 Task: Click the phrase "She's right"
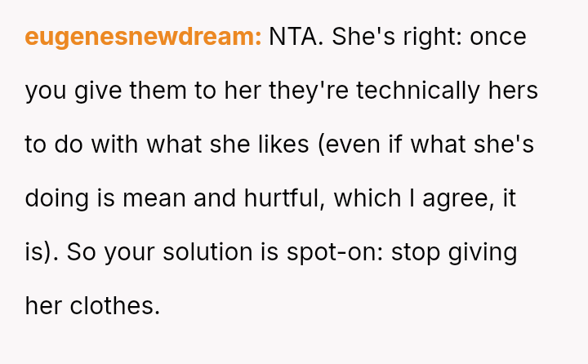pyautogui.click(x=397, y=37)
